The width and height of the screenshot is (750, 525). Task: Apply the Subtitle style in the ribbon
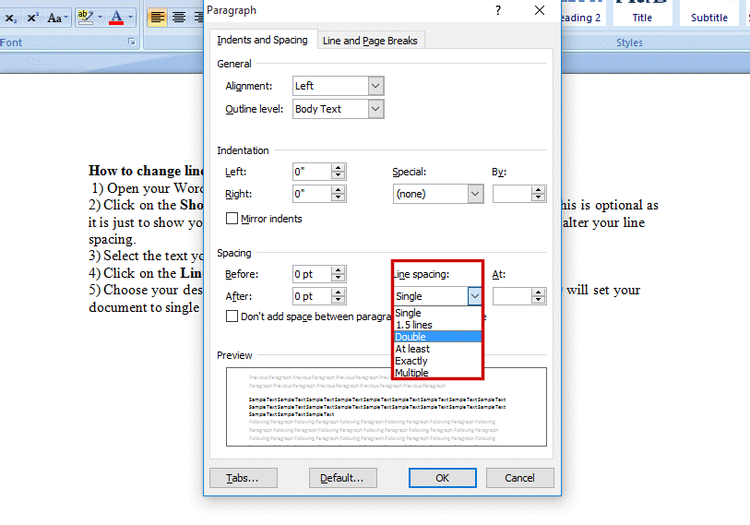(x=709, y=13)
